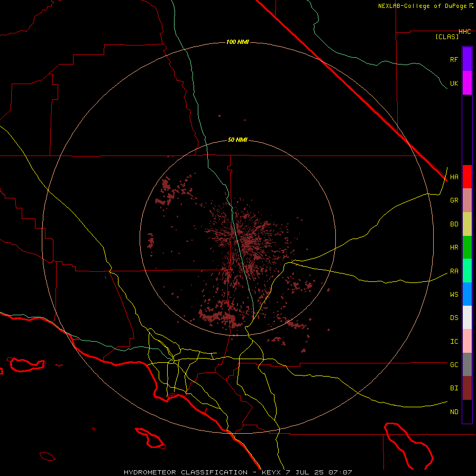Select the light pink IC legend swatch

467,341
